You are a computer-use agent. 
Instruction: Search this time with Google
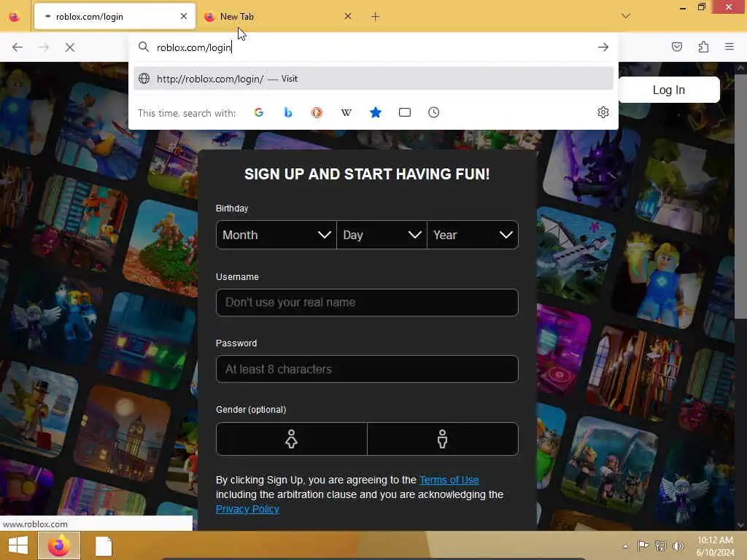[259, 112]
